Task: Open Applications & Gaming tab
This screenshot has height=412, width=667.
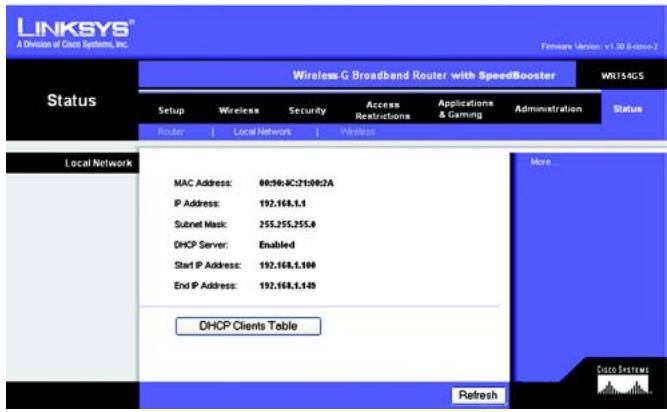Action: 465,109
